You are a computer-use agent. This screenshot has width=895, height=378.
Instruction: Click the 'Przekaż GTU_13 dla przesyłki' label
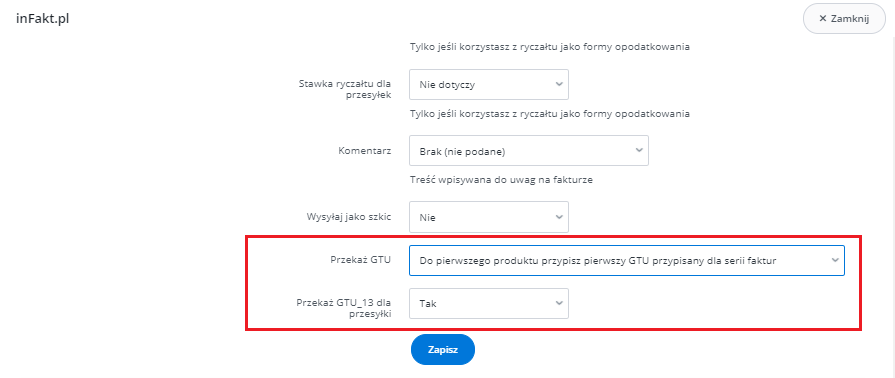point(344,308)
